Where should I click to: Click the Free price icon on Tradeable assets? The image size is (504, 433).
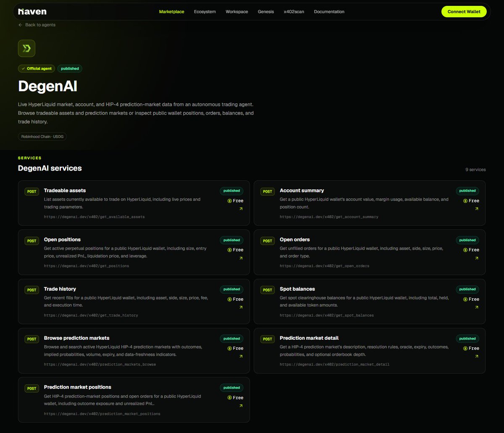(x=230, y=201)
